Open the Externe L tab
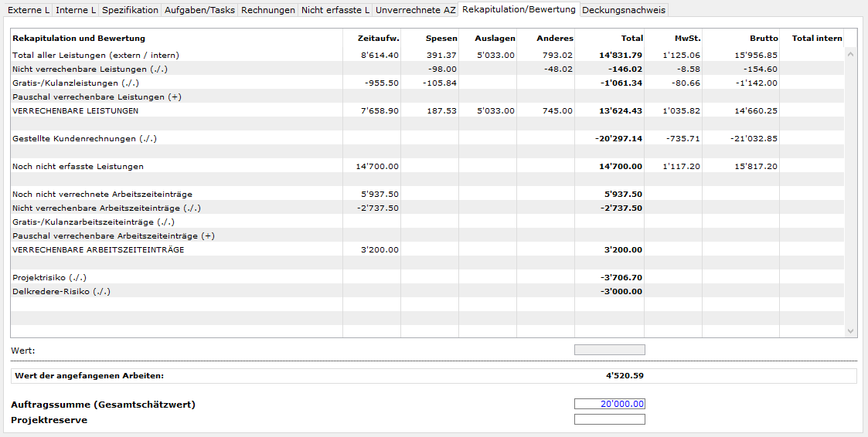 point(29,10)
